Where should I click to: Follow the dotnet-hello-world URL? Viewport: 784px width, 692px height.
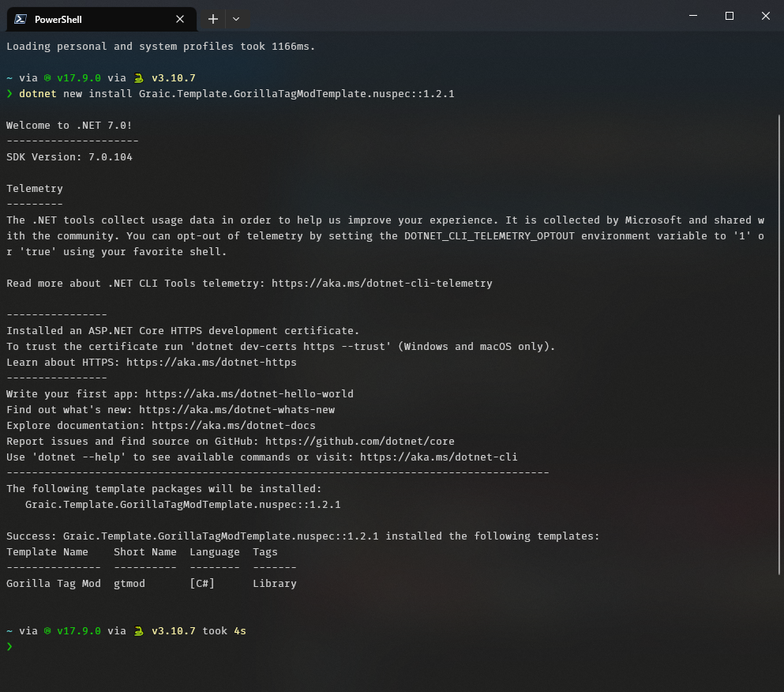pyautogui.click(x=249, y=394)
